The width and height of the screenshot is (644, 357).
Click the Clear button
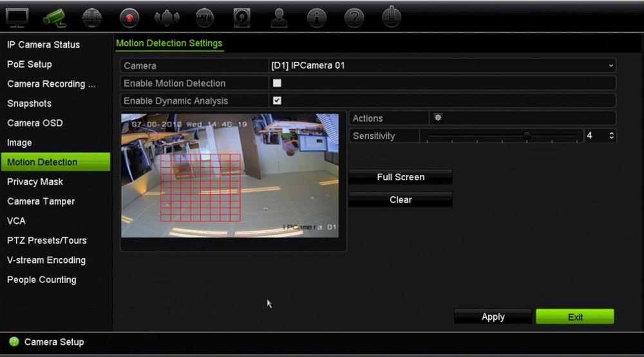(x=401, y=200)
